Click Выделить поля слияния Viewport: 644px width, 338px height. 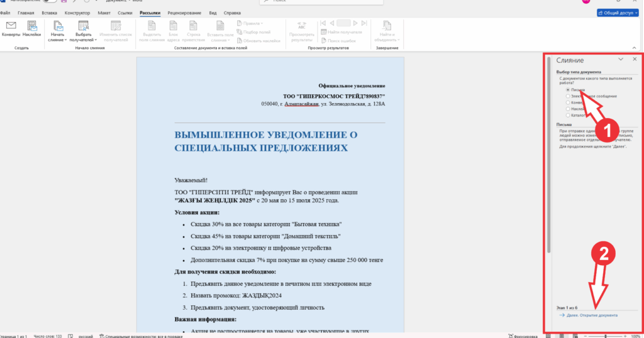pos(152,31)
